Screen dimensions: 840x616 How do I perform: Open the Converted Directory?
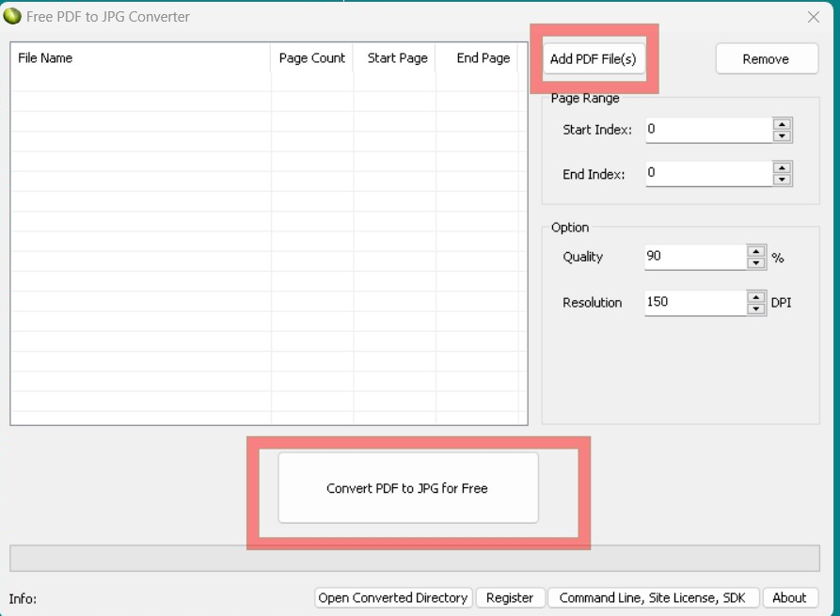click(393, 598)
